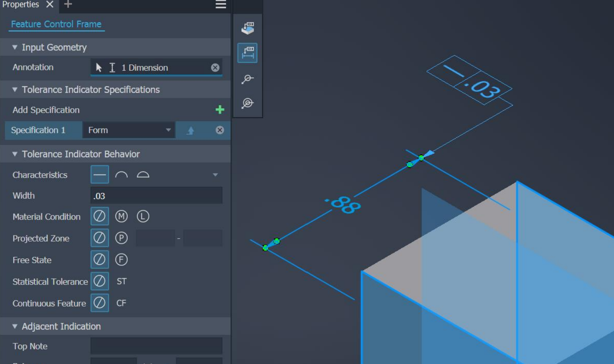This screenshot has height=364, width=614.
Task: Select the leader annotation toolbar icon
Action: pyautogui.click(x=248, y=79)
